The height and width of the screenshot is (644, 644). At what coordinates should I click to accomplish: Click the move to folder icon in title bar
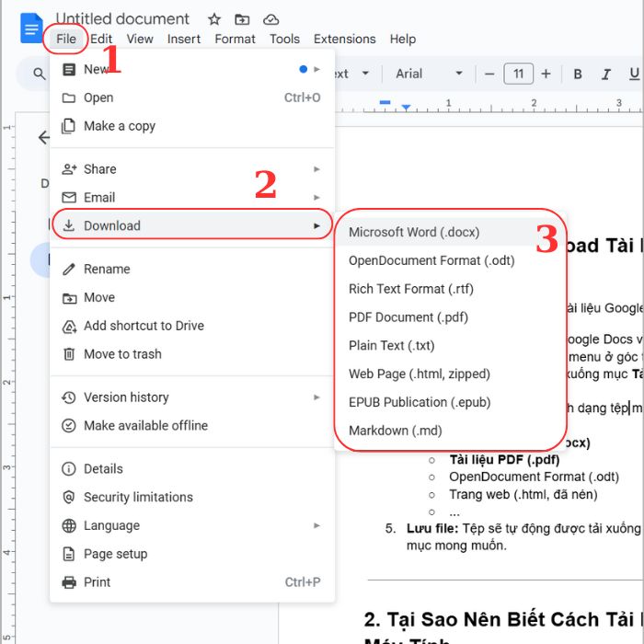(242, 19)
